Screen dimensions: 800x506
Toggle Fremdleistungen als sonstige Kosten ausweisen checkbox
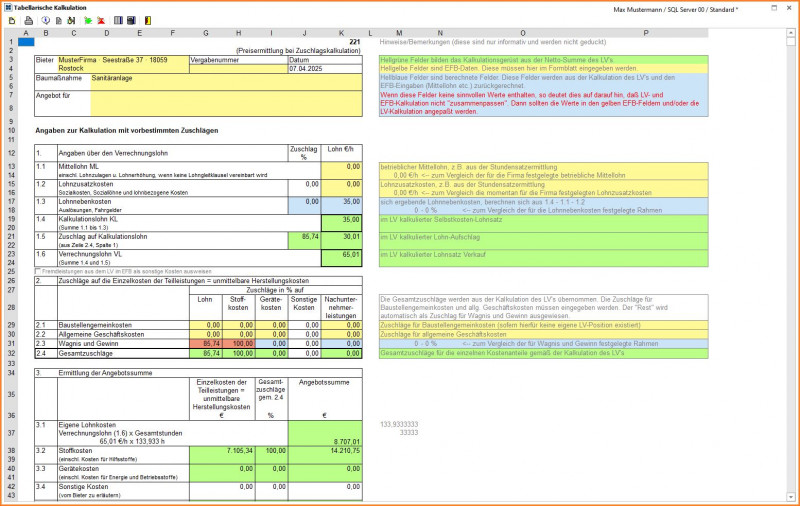pos(38,271)
